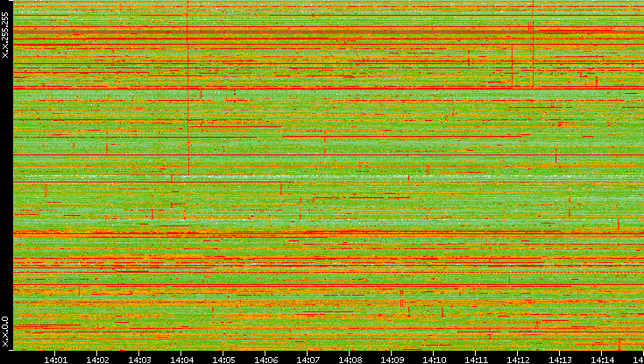Viewport: 644px width, 364px height.
Task: Select the 14:06 time label
Action: (x=265, y=360)
